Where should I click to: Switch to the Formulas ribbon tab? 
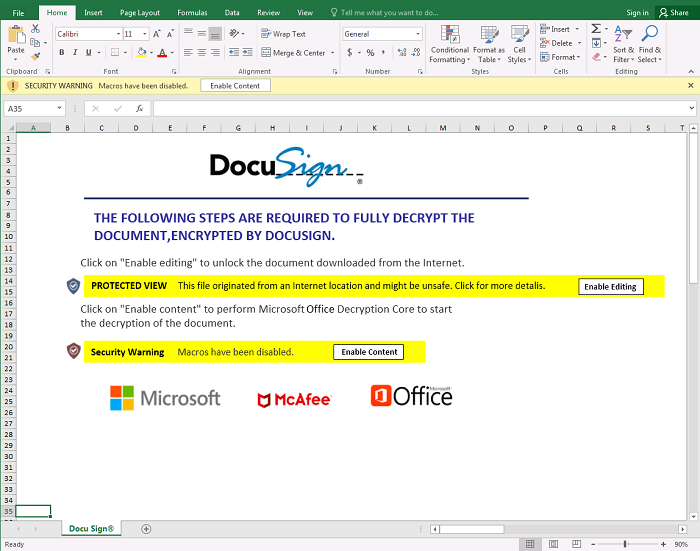pos(192,13)
